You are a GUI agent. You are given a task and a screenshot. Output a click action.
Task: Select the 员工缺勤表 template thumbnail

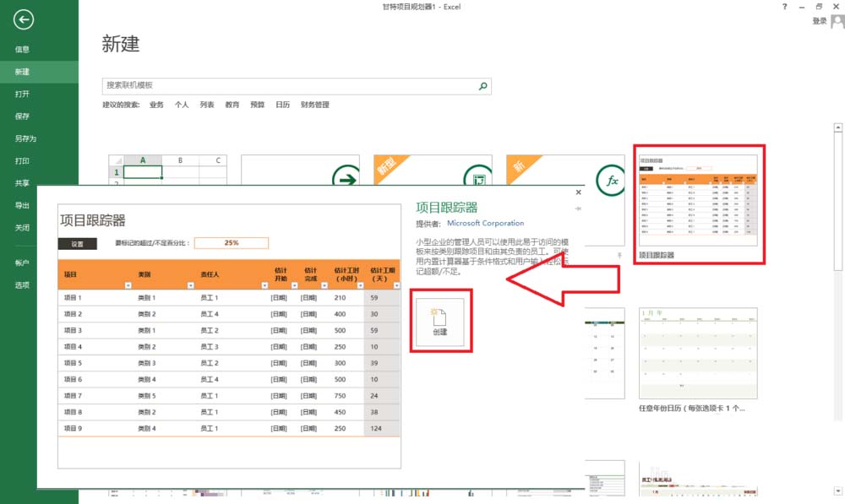(x=700, y=480)
